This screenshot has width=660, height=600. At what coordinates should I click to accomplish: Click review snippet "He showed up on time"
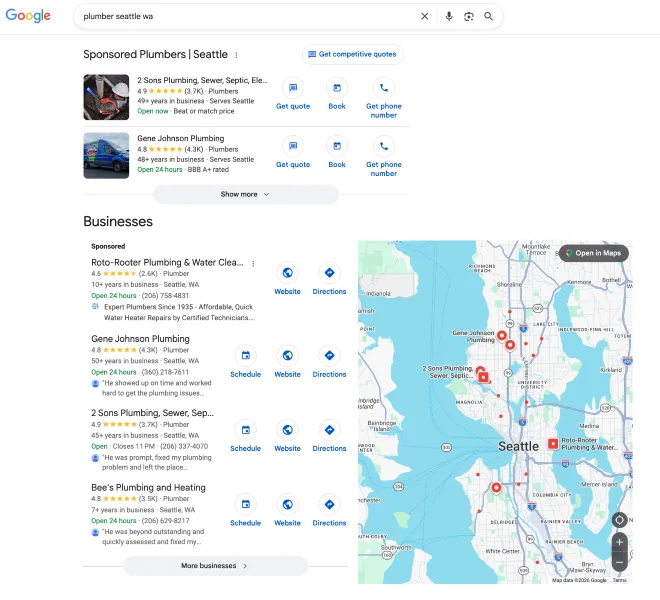pos(157,388)
